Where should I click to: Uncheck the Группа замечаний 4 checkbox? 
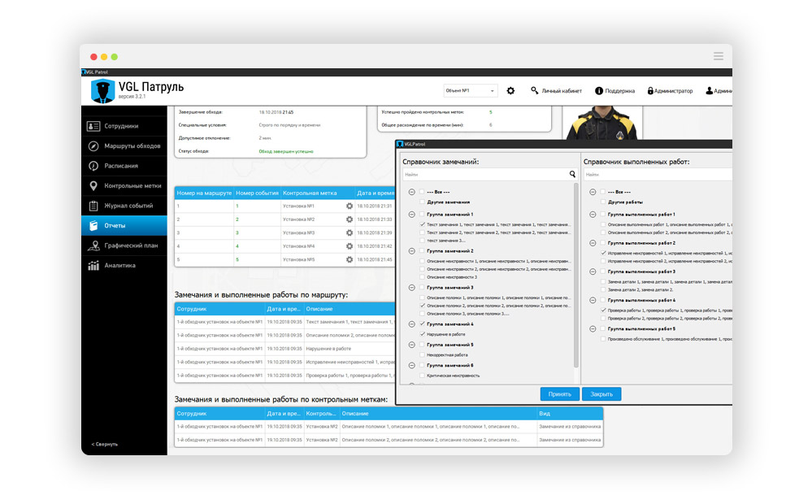pos(422,324)
